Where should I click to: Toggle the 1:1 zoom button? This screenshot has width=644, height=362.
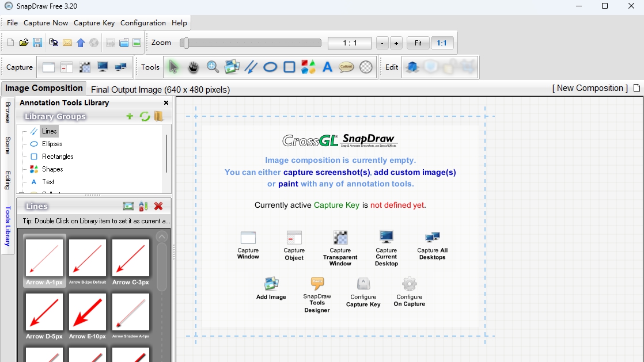(x=442, y=43)
